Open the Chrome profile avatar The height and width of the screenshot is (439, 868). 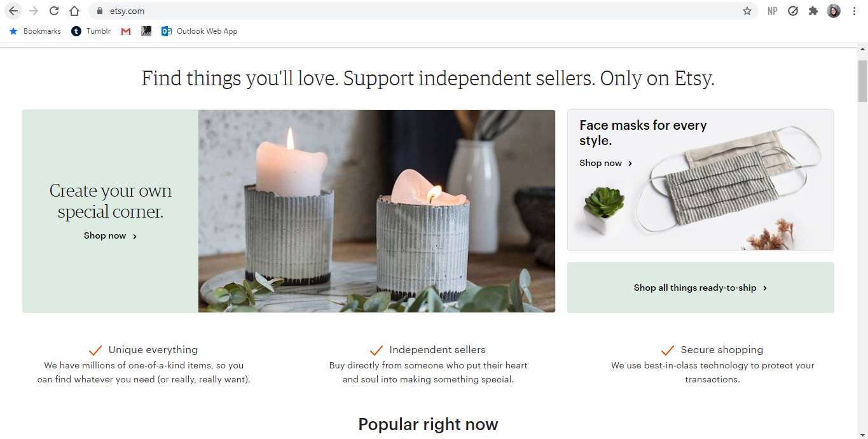tap(834, 11)
